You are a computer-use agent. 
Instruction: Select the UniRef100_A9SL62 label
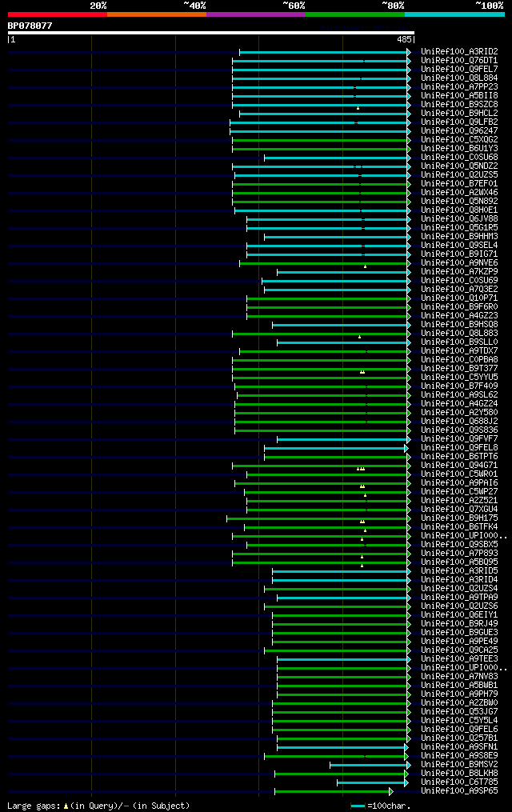pyautogui.click(x=460, y=395)
